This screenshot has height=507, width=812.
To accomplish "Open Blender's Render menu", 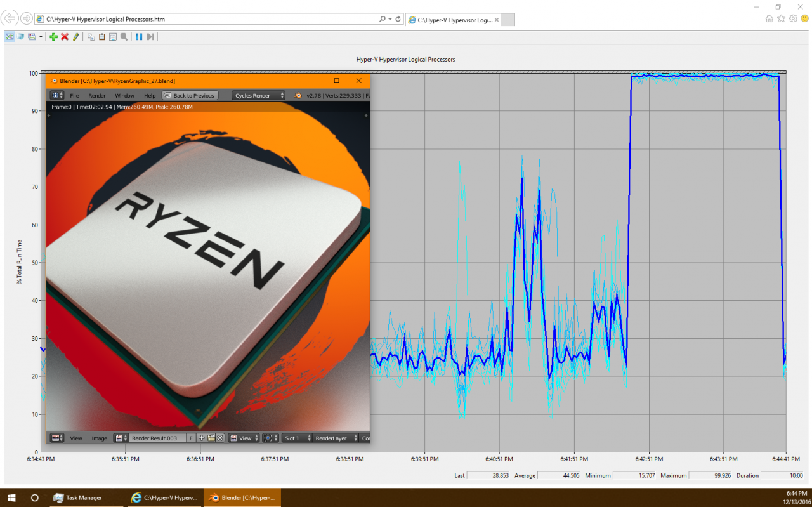I will point(97,96).
